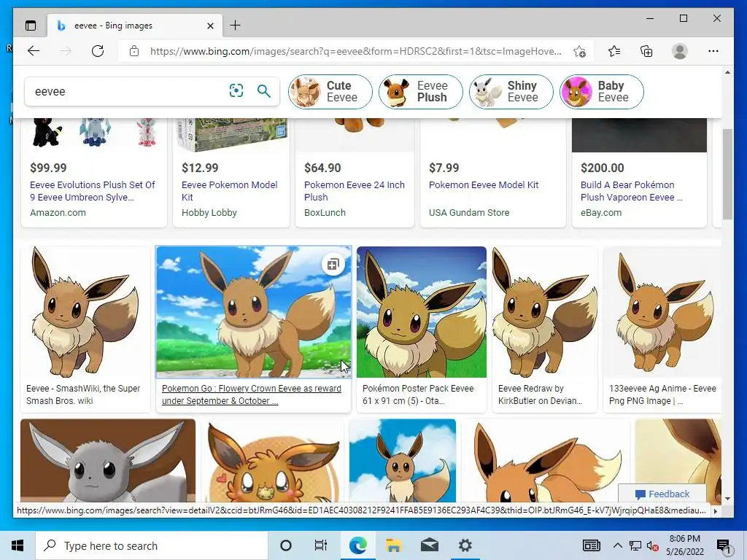
Task: Open the Eevee Redraw by KirkButler image
Action: pos(544,312)
